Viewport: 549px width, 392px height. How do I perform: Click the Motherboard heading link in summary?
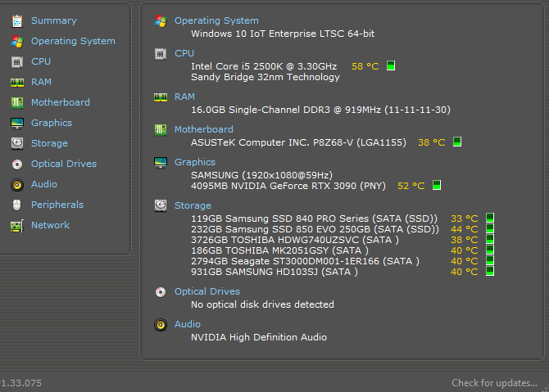204,129
